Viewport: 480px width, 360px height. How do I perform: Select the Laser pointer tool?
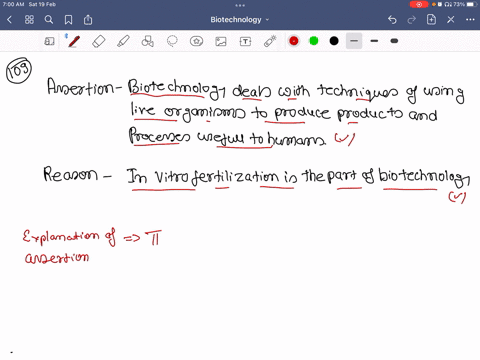270,41
